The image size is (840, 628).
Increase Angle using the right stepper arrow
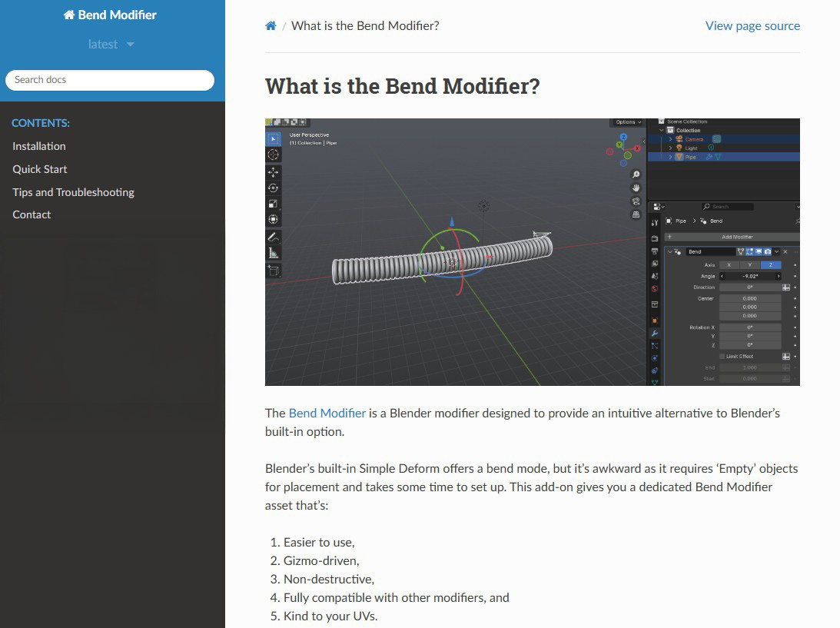coord(779,277)
